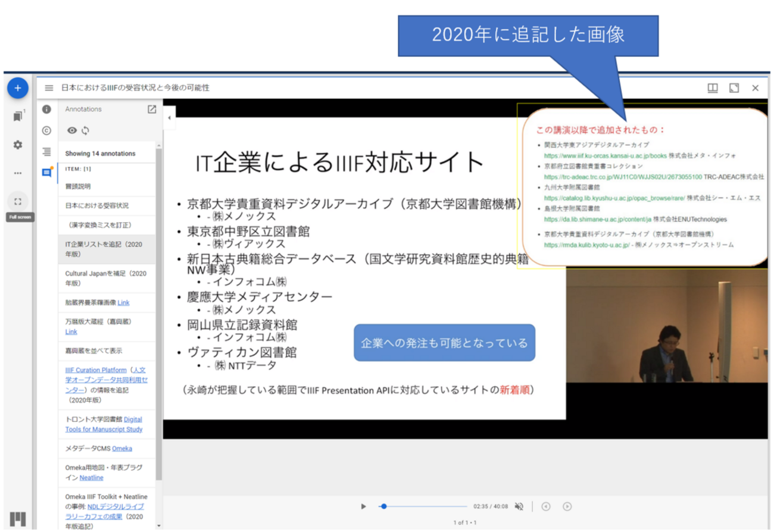Open the Omeka link
Screen dimensions: 774x532
(122, 448)
